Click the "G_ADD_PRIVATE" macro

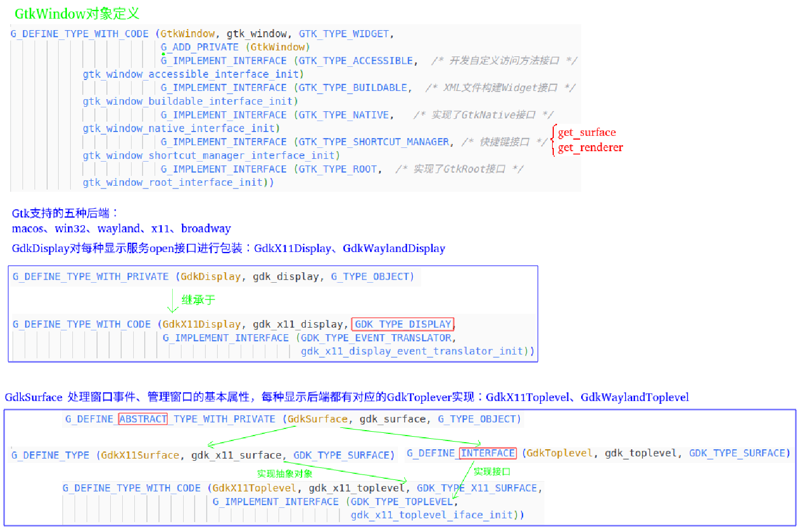pyautogui.click(x=200, y=47)
